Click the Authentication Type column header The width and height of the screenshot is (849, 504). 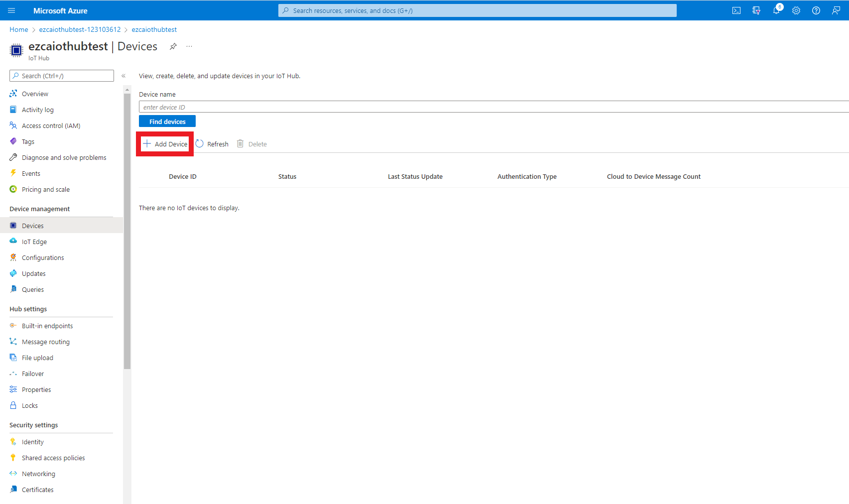[527, 176]
